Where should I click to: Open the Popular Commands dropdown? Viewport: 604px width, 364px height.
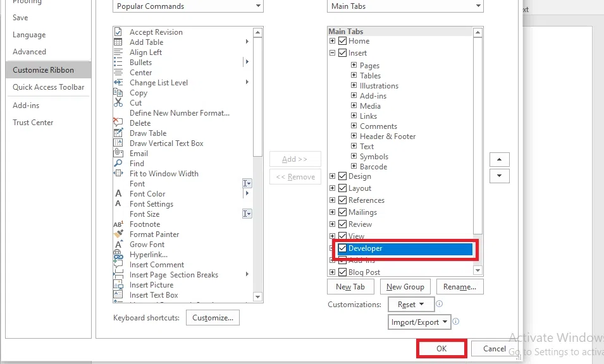pos(188,6)
